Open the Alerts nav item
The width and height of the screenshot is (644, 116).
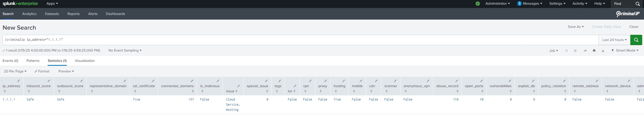coord(93,14)
